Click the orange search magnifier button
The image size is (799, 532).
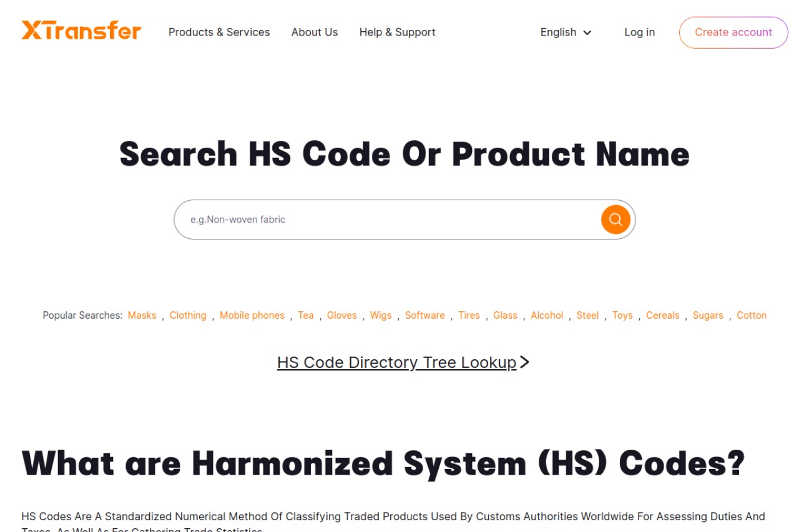coord(615,220)
